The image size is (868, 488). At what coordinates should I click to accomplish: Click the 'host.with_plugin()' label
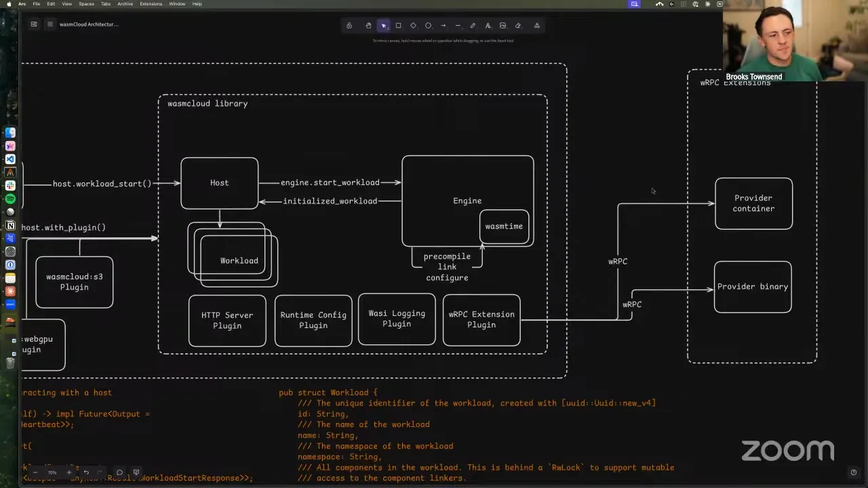click(x=64, y=228)
